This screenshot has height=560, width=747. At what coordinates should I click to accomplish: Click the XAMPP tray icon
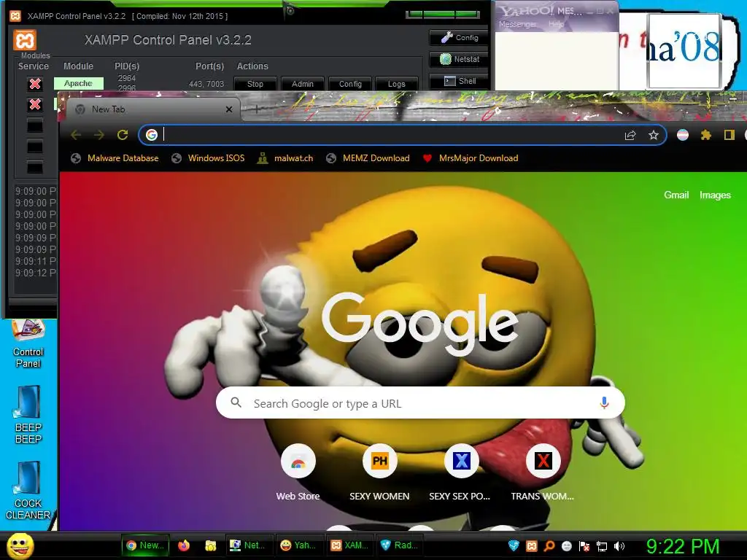[x=532, y=545]
